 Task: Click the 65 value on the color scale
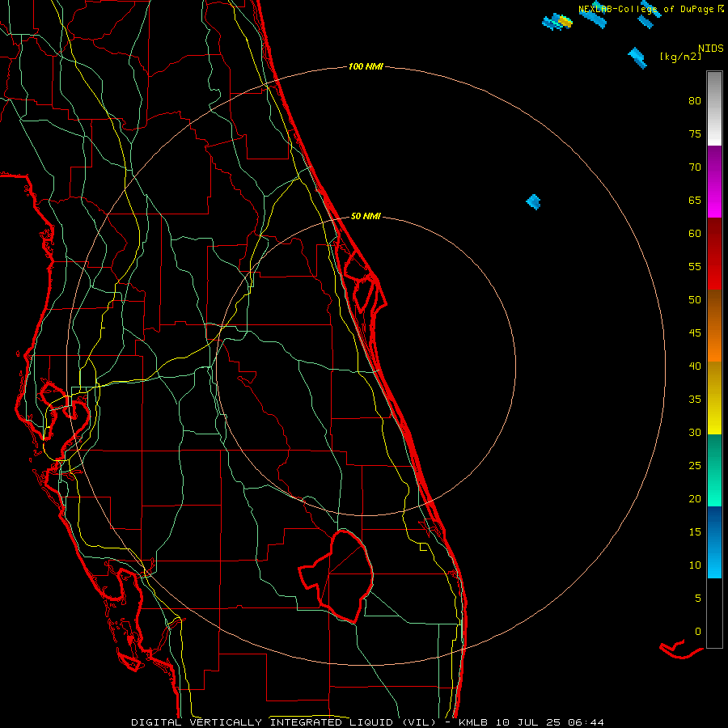pyautogui.click(x=695, y=201)
